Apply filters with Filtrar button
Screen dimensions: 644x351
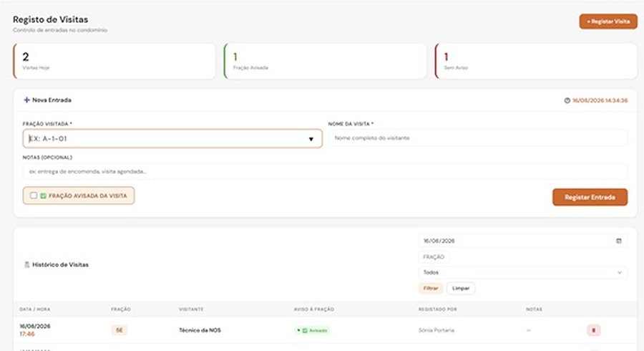431,288
